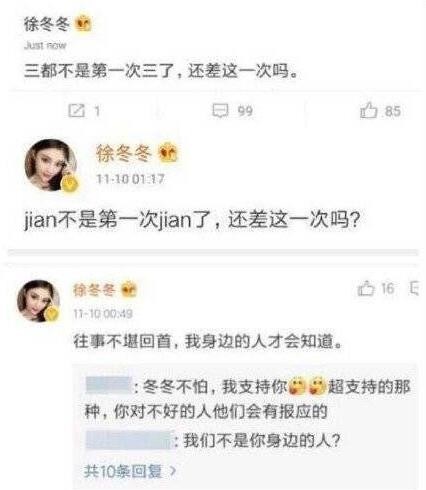426x490 pixels.
Task: Open the 徐冬冬 profile from the top post name
Action: 47,24
